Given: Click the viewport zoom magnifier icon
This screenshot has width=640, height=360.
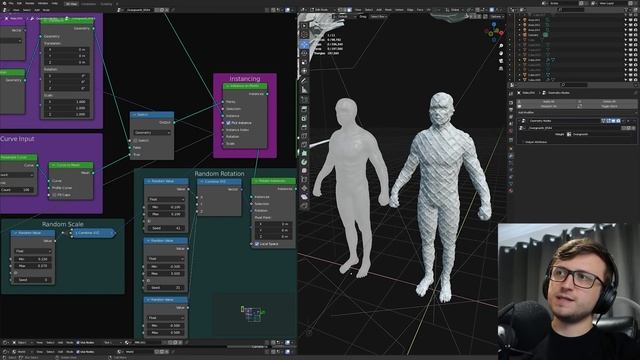Looking at the screenshot, I should coord(501,46).
